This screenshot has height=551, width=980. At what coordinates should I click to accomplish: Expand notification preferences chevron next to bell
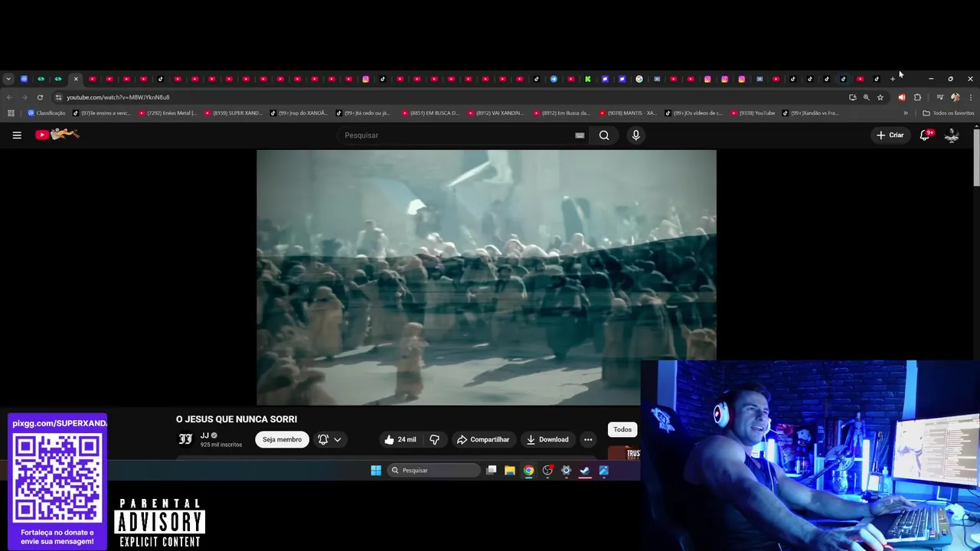337,439
